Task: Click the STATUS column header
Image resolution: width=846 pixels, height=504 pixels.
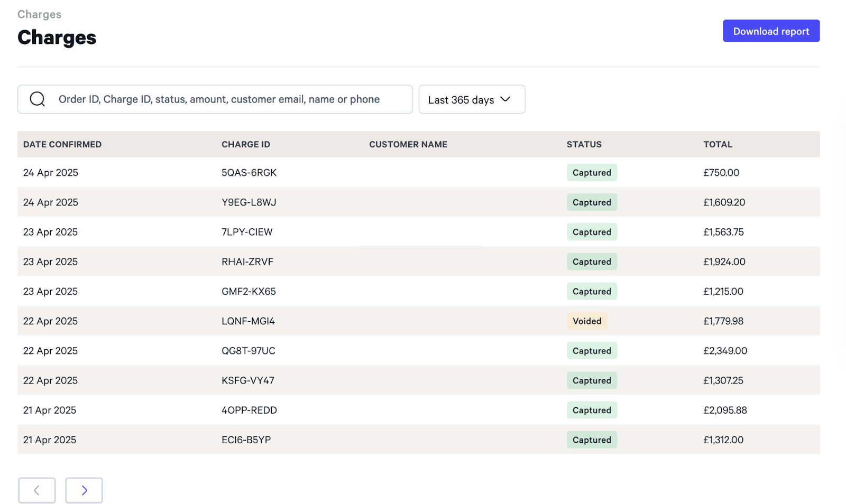Action: pos(584,144)
